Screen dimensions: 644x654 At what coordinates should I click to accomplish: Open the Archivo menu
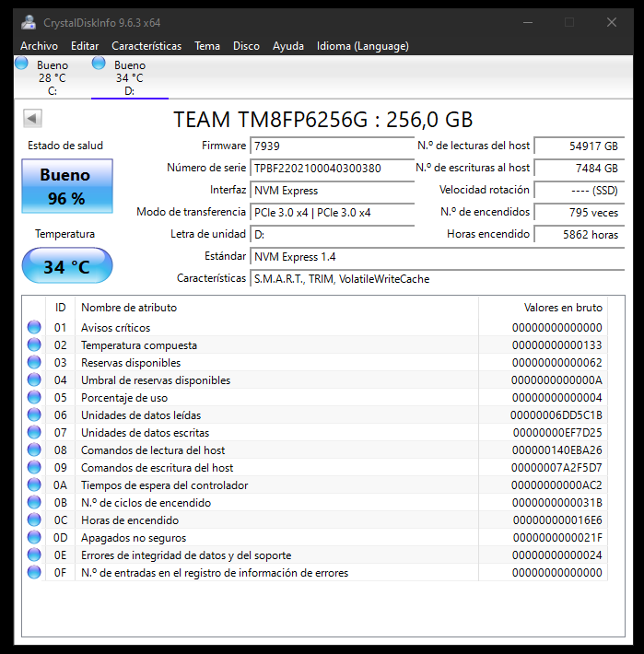(40, 46)
